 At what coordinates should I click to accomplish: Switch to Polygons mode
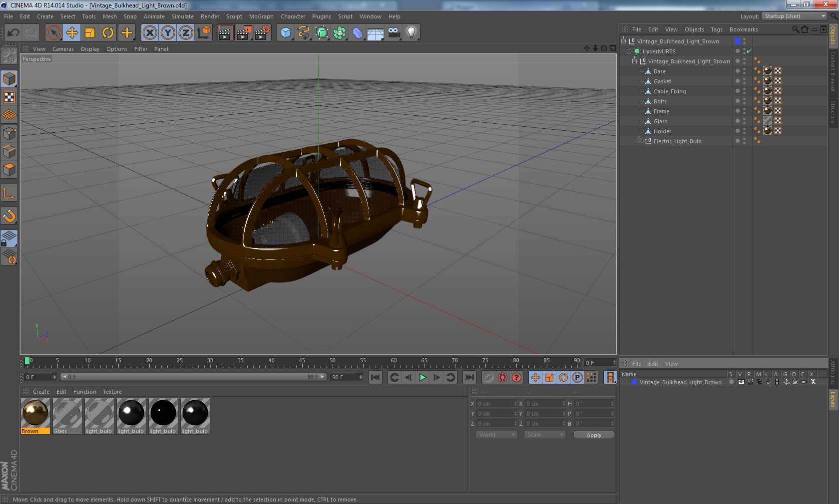tap(9, 170)
